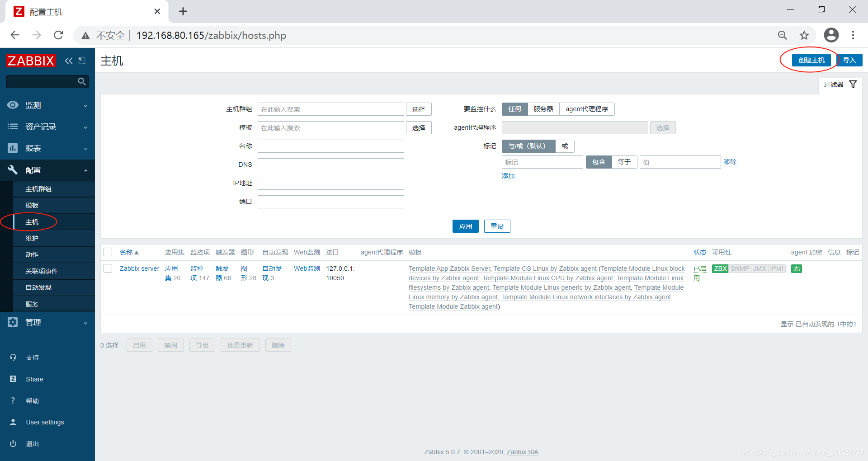868x461 pixels.
Task: Open 选择 picker for 模板
Action: pos(419,128)
